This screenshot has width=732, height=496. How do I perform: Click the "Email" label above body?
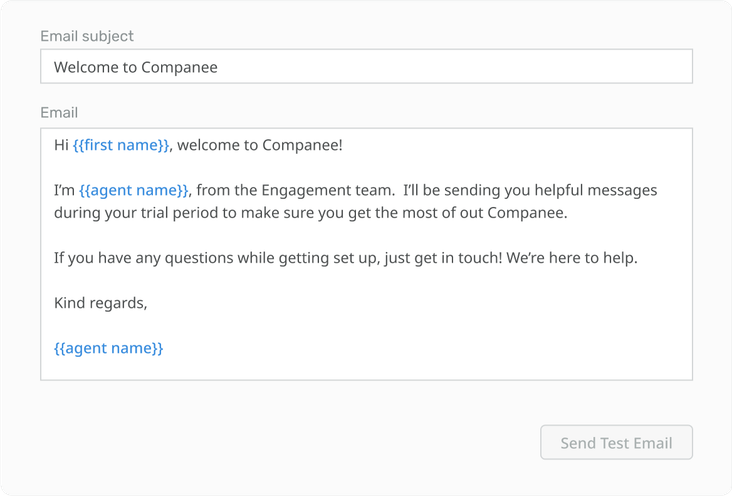(x=59, y=113)
